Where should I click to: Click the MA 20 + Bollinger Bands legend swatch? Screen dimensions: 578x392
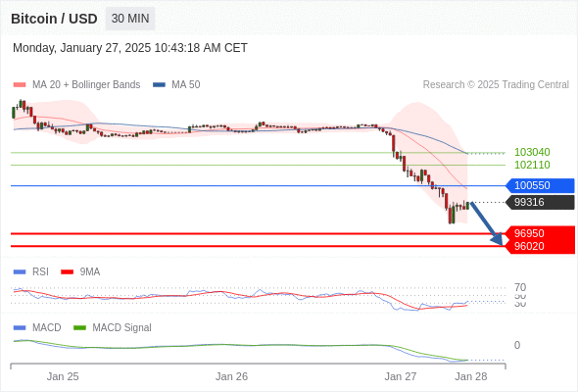[x=20, y=85]
